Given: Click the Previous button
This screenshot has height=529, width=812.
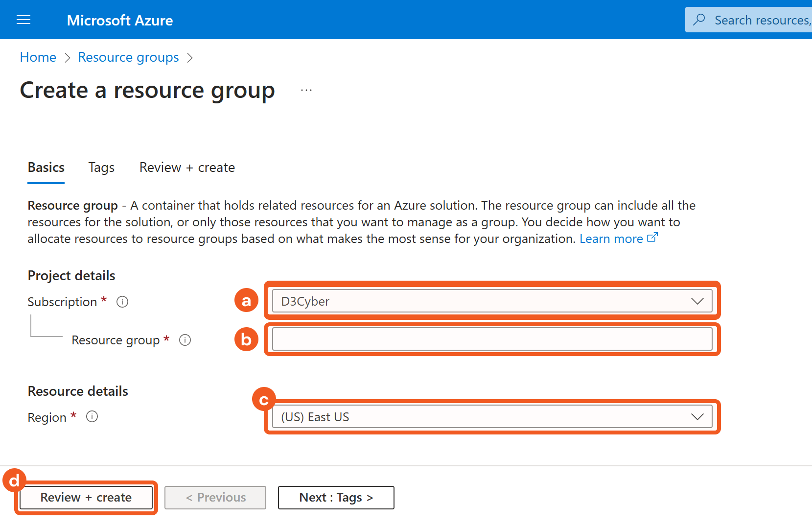Looking at the screenshot, I should (x=215, y=498).
